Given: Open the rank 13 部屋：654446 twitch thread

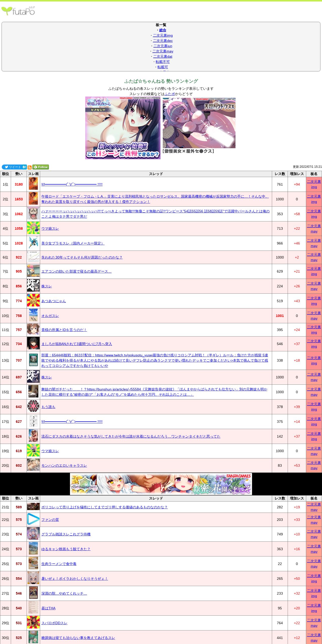Looking at the screenshot, I should [x=155, y=360].
